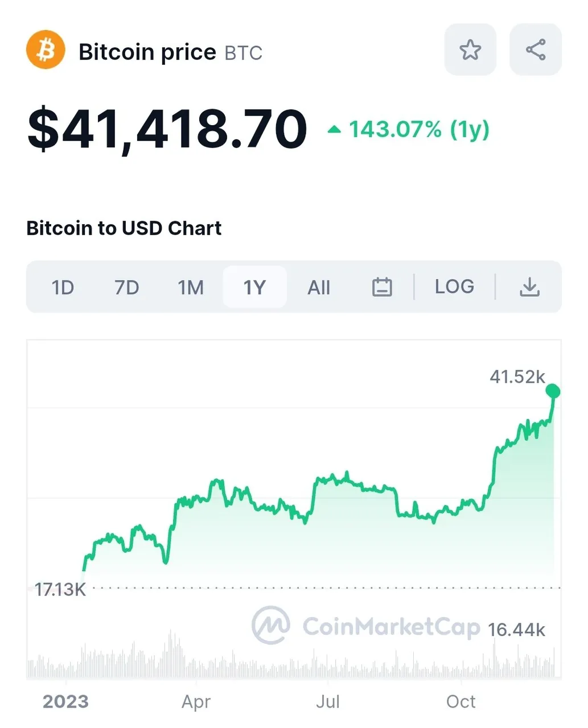Image resolution: width=588 pixels, height=728 pixels.
Task: Tap the orange Bitcoin logo
Action: [x=46, y=49]
